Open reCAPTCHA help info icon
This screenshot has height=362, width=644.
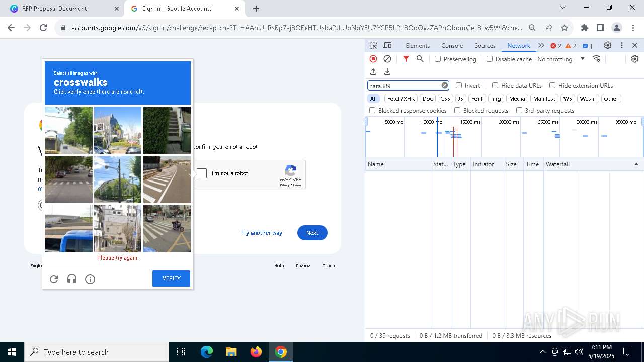tap(90, 279)
